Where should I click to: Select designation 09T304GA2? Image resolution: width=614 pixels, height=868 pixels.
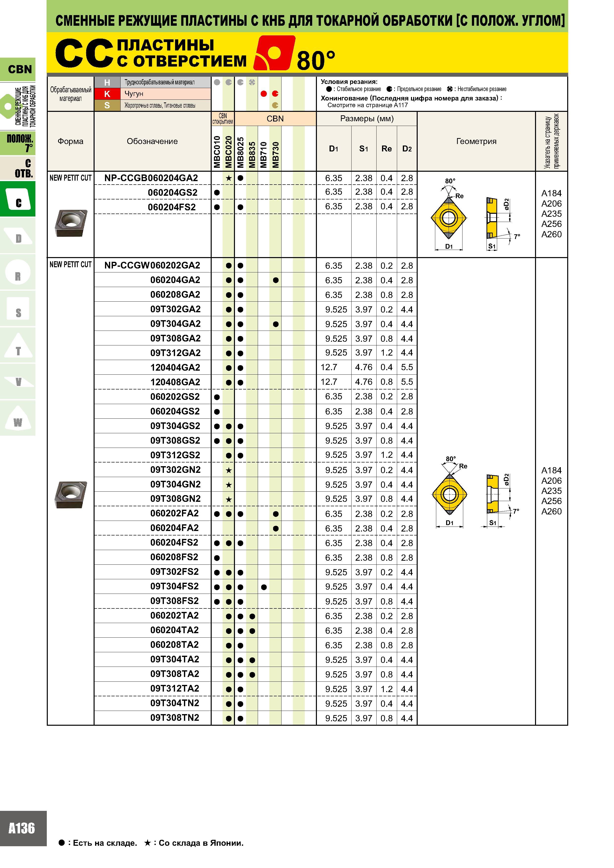tap(176, 324)
